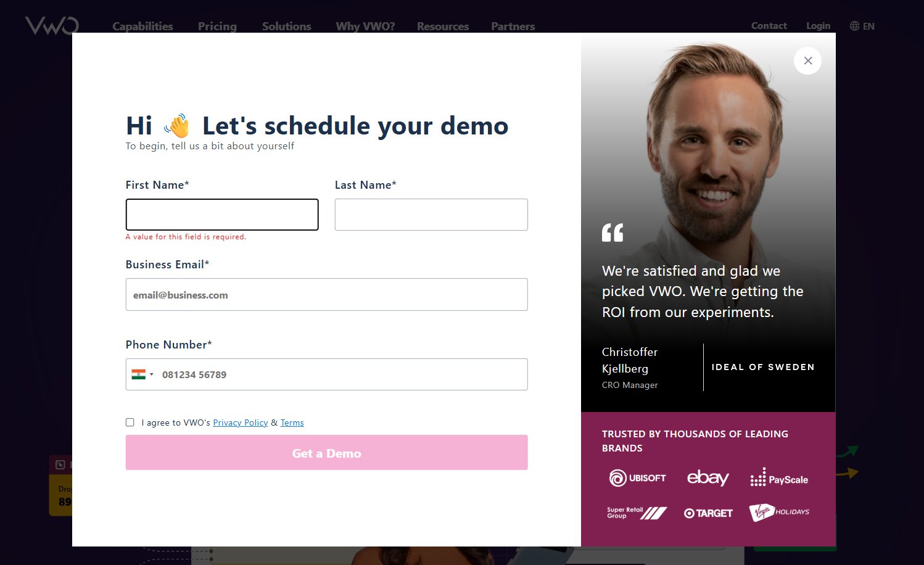
Task: Click into the Last Name field
Action: tap(431, 215)
